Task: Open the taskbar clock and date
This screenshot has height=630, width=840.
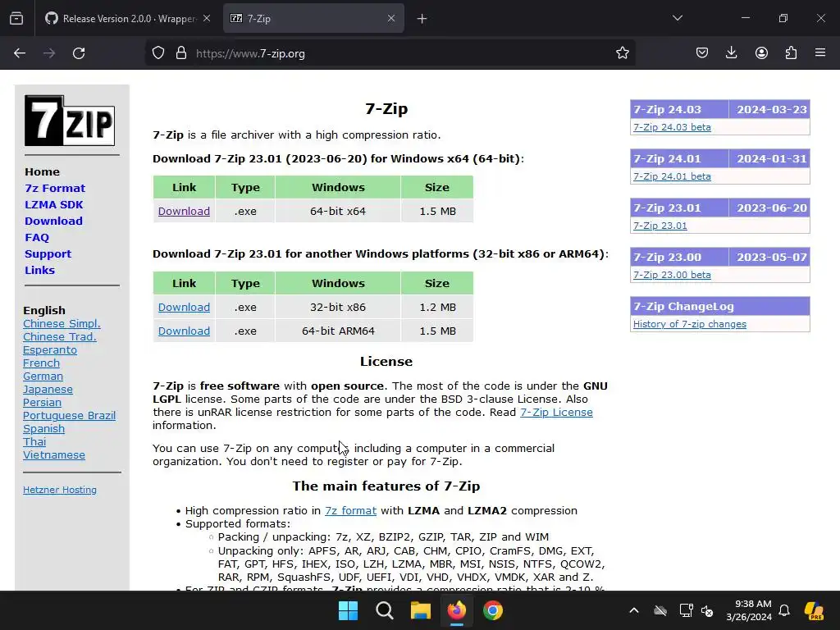Action: (x=749, y=610)
